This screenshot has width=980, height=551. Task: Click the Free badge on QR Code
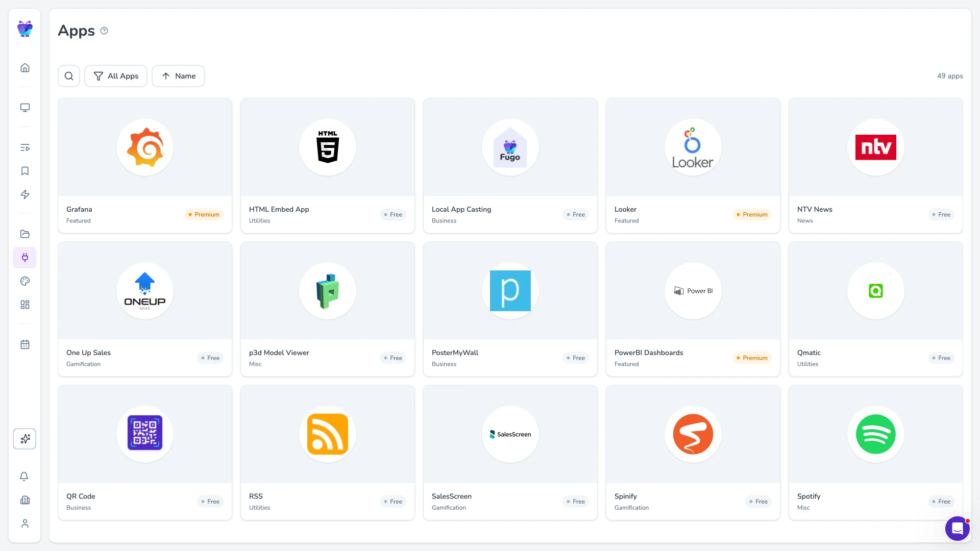210,502
